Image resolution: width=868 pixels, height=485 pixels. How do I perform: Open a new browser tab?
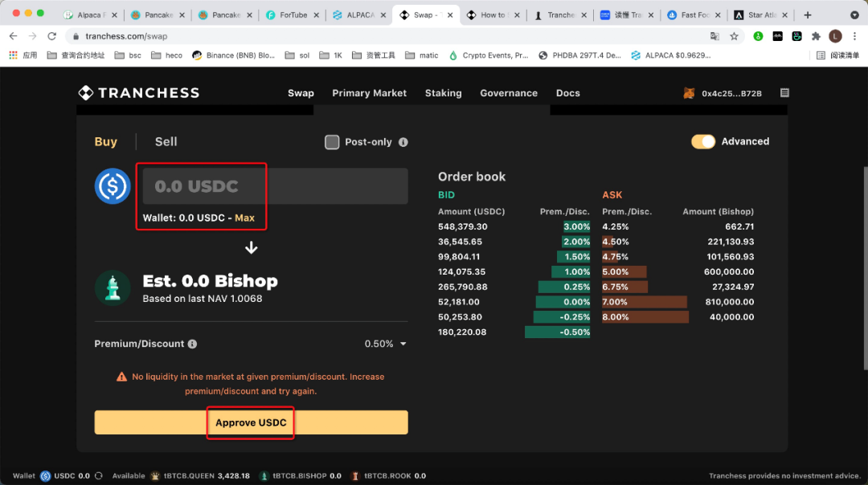pos(808,15)
